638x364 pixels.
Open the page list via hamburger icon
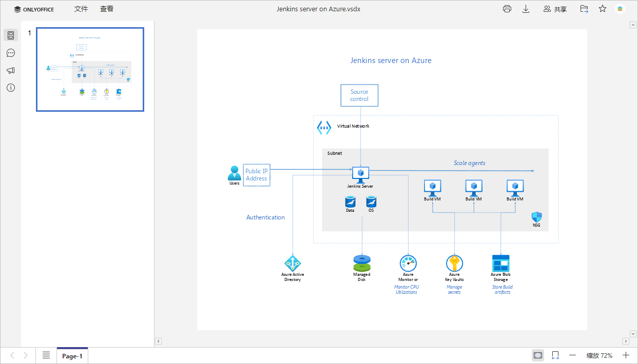click(x=46, y=355)
